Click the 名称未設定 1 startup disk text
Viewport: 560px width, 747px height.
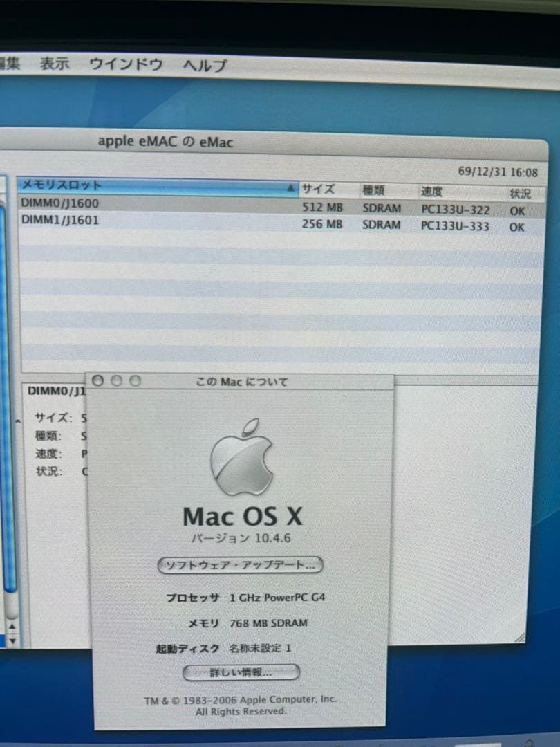[260, 648]
